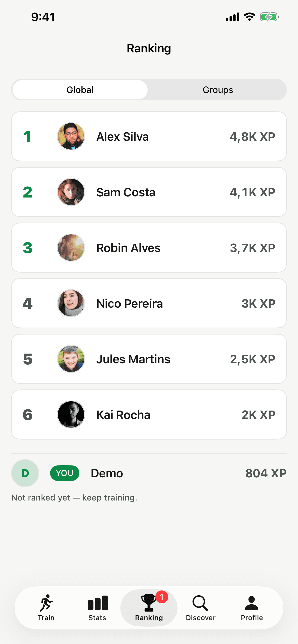
Task: Tap Alex Silva's 4,8K XP score
Action: pos(253,137)
